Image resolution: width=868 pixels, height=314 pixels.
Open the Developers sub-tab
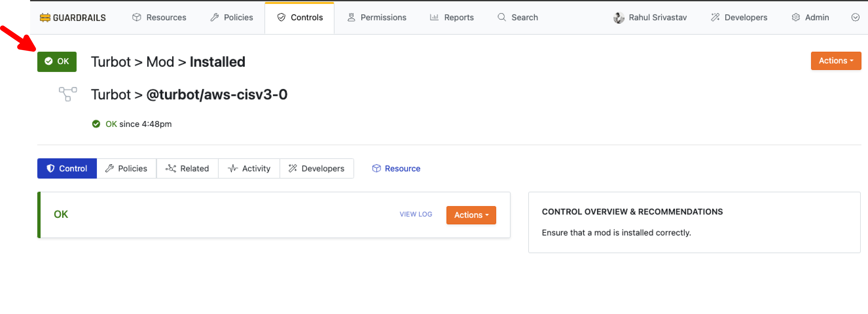(316, 168)
